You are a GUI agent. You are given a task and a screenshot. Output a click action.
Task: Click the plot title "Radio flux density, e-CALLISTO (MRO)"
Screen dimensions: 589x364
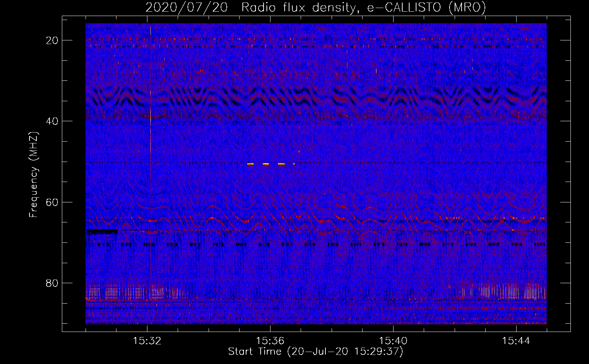point(364,7)
